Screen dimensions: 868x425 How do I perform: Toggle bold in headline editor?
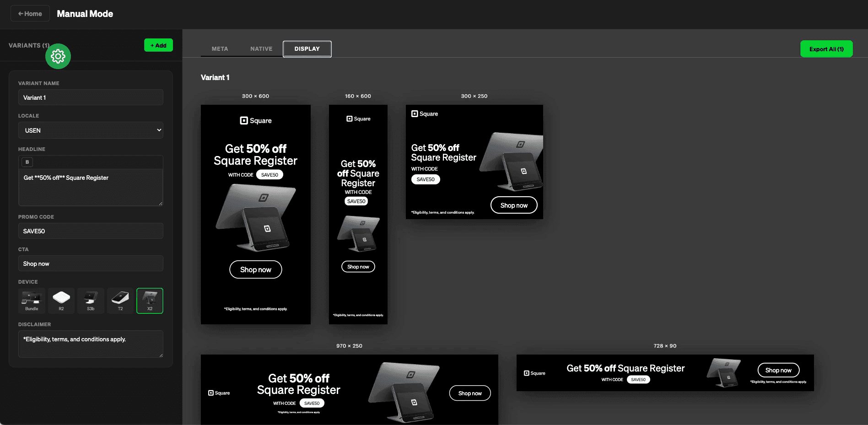point(27,162)
